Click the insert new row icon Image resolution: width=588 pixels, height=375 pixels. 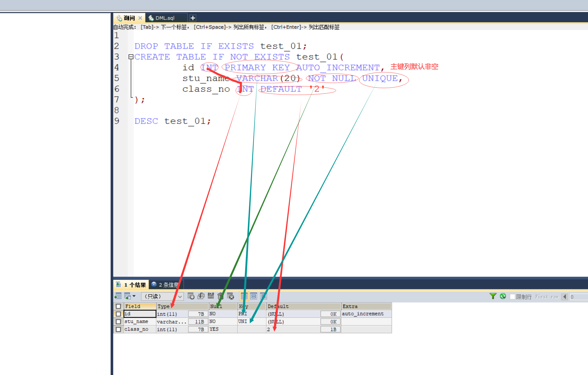(191, 296)
